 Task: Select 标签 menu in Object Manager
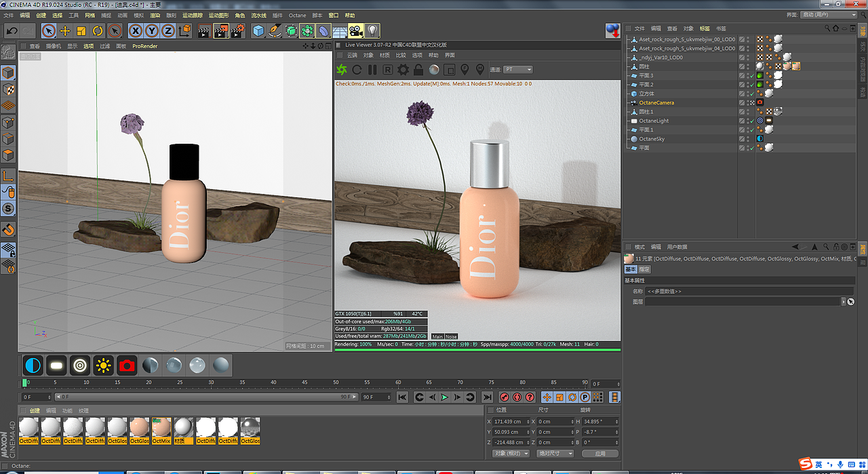point(705,28)
